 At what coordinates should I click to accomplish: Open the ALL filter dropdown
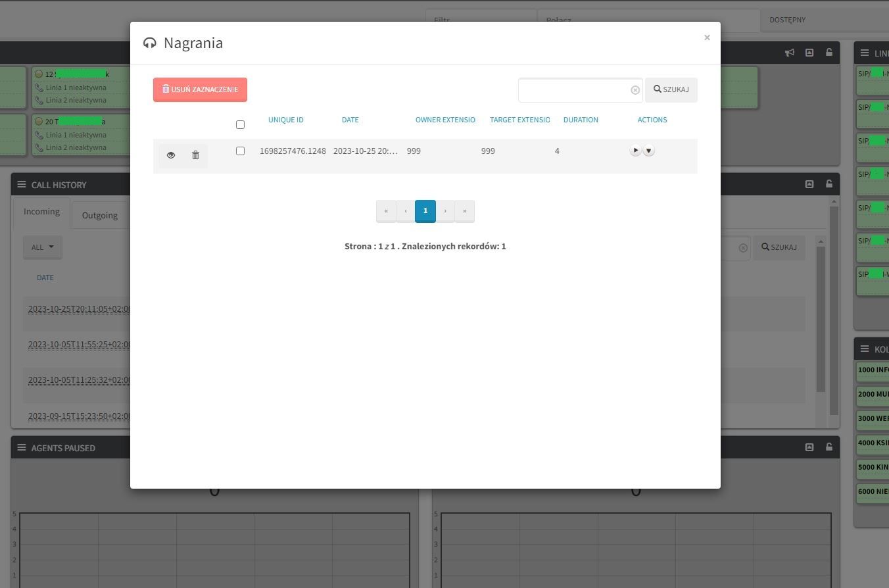[43, 247]
